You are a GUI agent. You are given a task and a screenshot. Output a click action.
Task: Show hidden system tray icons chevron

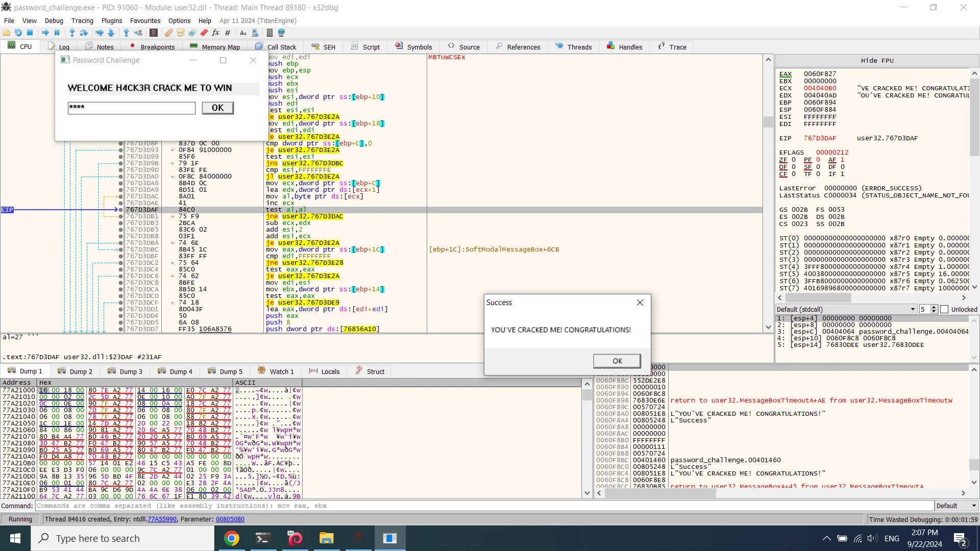click(x=826, y=538)
